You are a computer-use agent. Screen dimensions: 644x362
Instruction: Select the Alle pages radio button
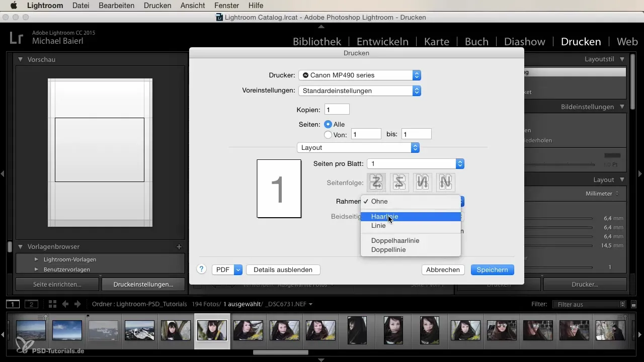point(328,124)
